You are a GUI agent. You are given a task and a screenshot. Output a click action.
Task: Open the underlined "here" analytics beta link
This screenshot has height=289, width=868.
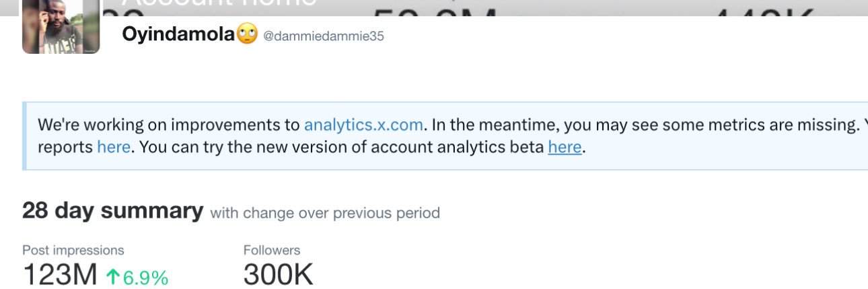(565, 147)
